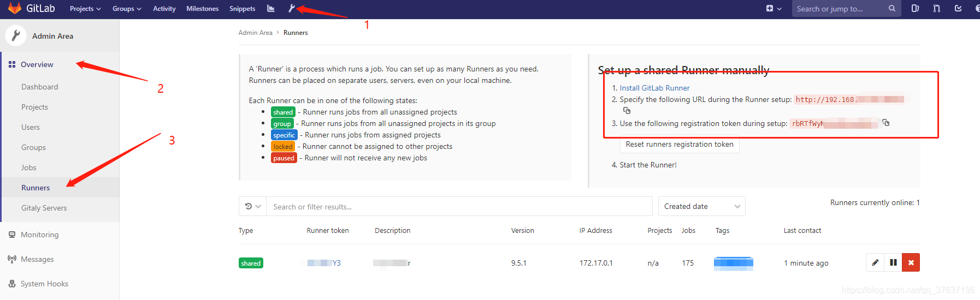Open Runners in the sidebar

click(x=36, y=188)
